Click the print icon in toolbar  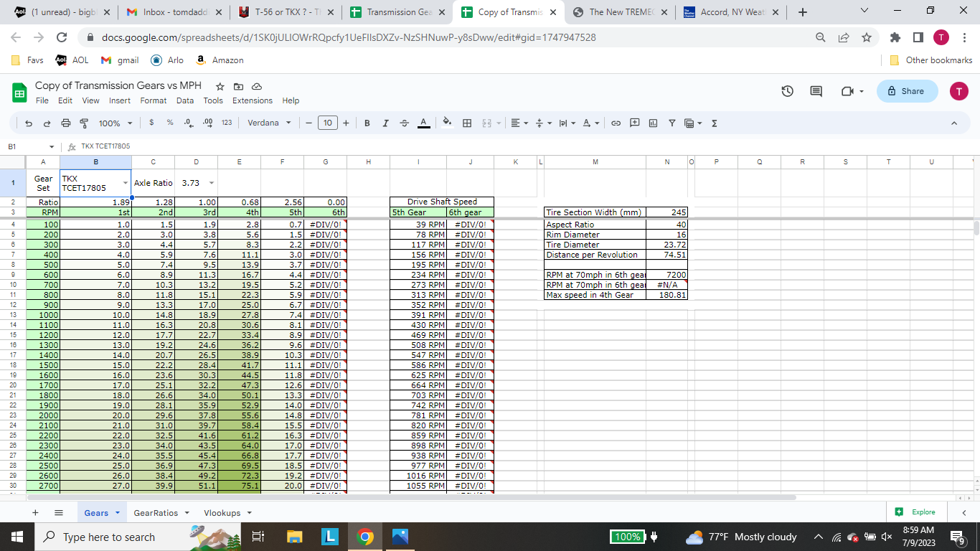pyautogui.click(x=66, y=123)
